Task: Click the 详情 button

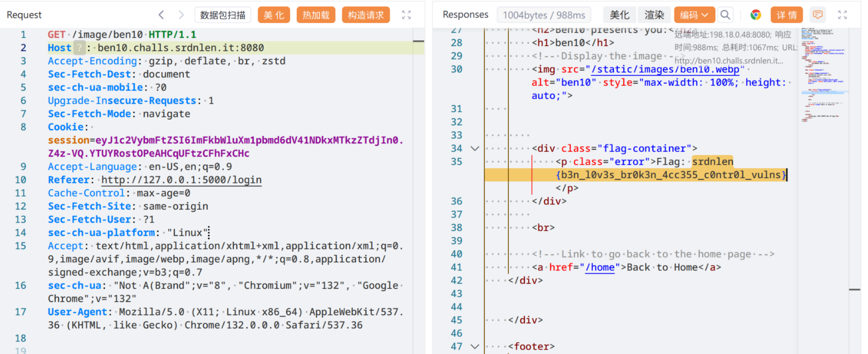Action: point(787,15)
